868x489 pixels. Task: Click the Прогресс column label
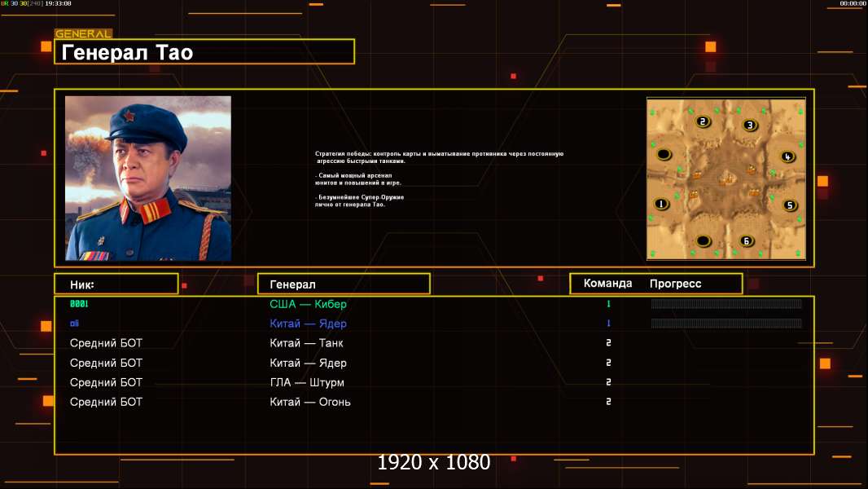pos(675,284)
